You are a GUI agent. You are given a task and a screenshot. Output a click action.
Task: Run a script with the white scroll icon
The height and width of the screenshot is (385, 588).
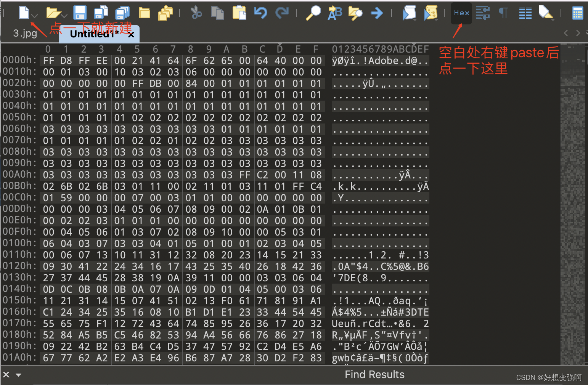(x=410, y=13)
